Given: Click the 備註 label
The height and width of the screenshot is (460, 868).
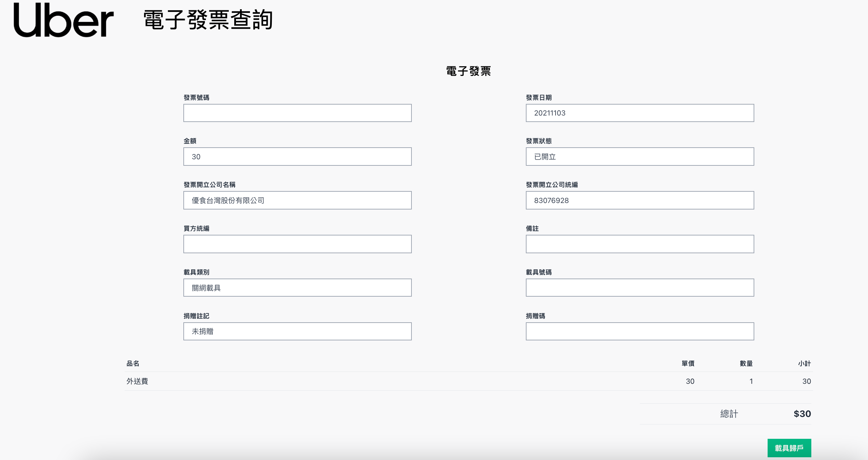Looking at the screenshot, I should pos(532,229).
